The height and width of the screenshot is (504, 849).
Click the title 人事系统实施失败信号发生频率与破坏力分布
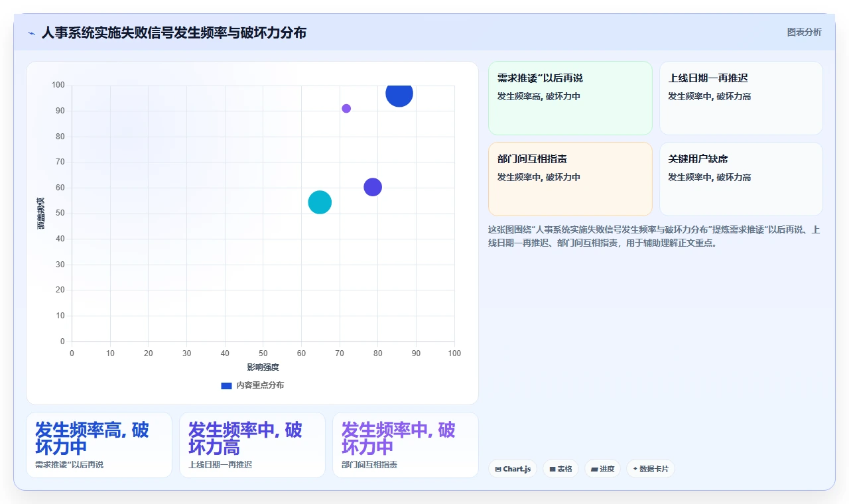[174, 32]
